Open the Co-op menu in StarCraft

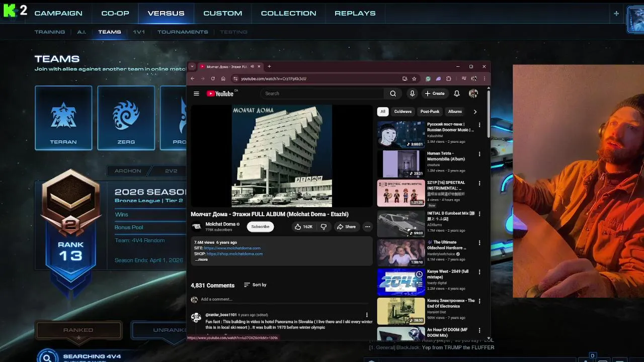115,14
